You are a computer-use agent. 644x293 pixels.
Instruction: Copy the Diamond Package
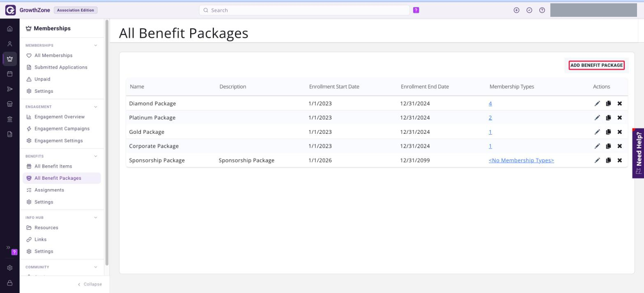608,103
